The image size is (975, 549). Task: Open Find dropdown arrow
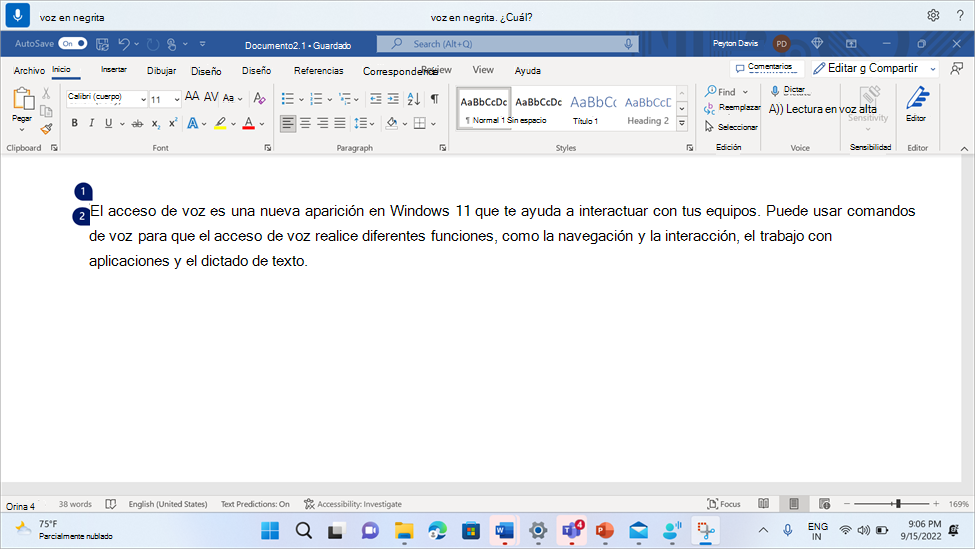pos(745,92)
